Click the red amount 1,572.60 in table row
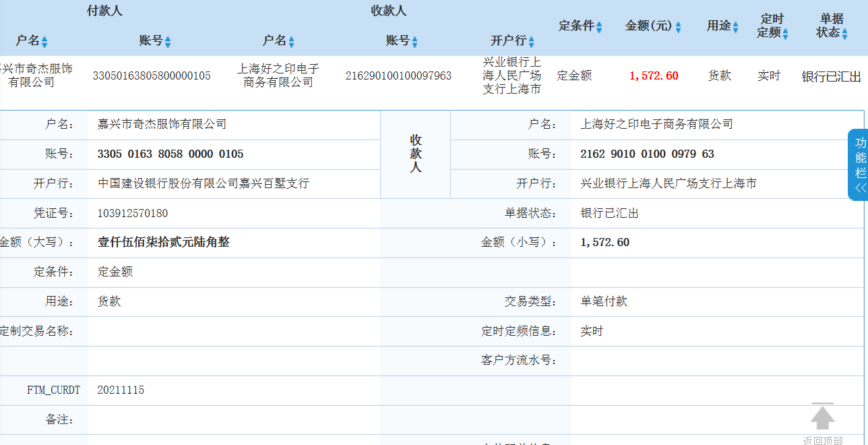 click(654, 76)
